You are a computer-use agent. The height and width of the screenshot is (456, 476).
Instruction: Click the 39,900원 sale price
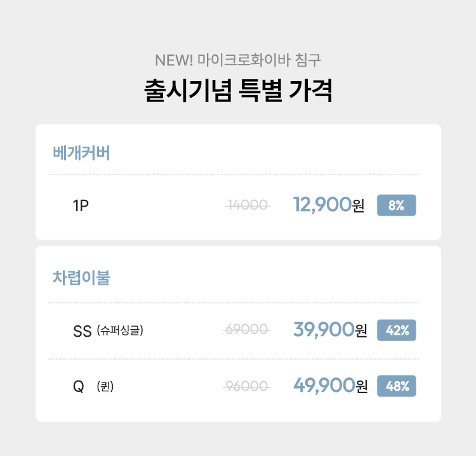(x=330, y=330)
